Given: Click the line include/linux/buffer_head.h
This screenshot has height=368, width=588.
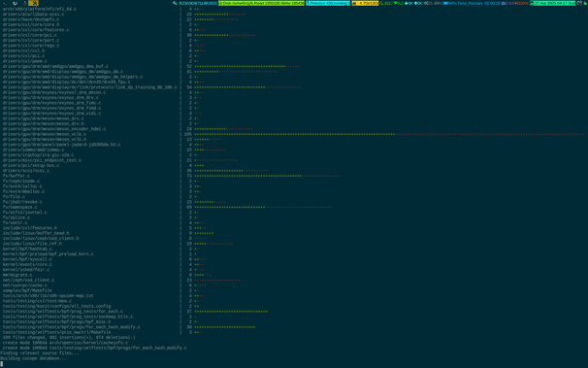Looking at the screenshot, I should coord(36,233).
